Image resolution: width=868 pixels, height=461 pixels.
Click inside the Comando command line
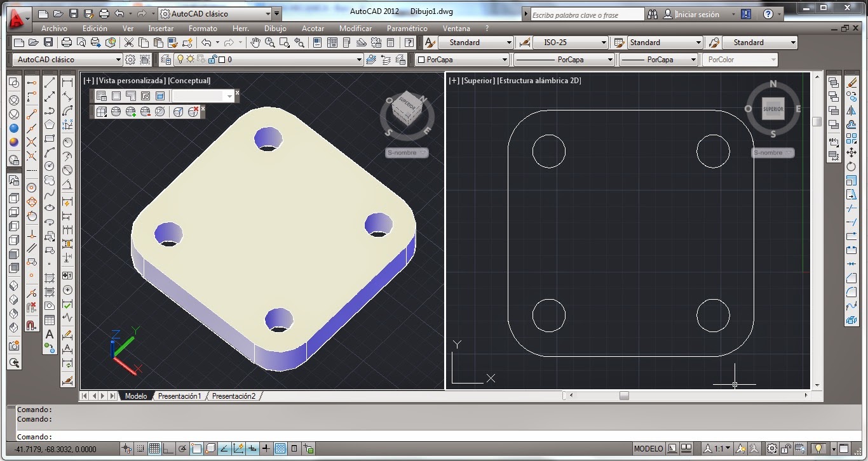click(x=191, y=436)
